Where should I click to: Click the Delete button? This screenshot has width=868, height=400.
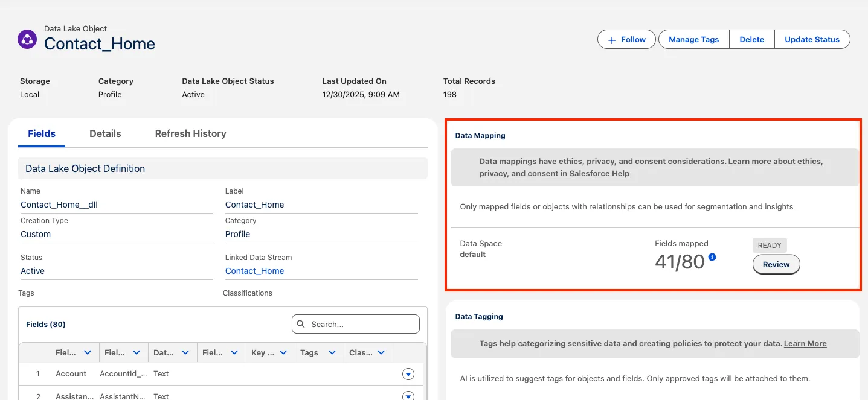pyautogui.click(x=751, y=39)
